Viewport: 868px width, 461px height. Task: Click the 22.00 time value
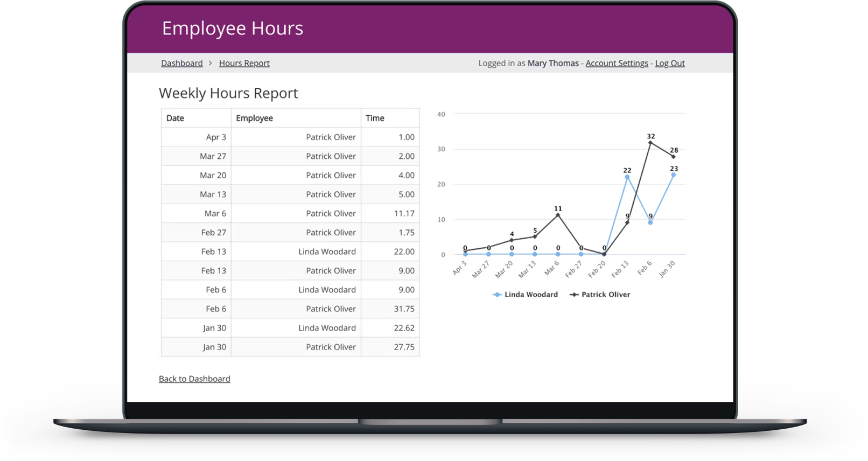[x=404, y=252]
